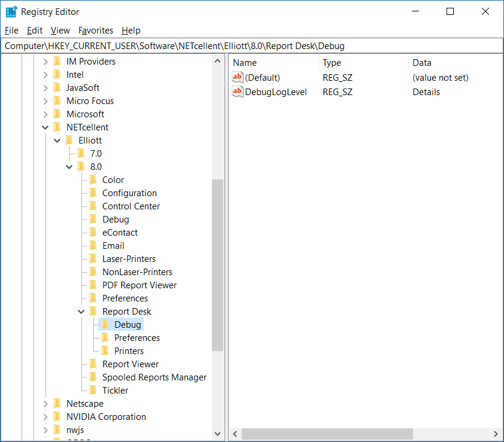Screen dimensions: 504x442
Task: Click the values pane scroll left arrow
Action: [235, 434]
